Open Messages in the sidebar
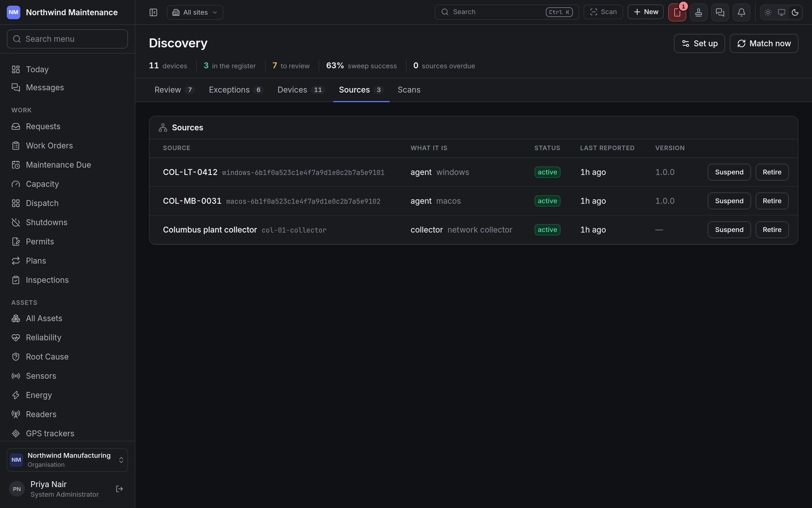 67,87
